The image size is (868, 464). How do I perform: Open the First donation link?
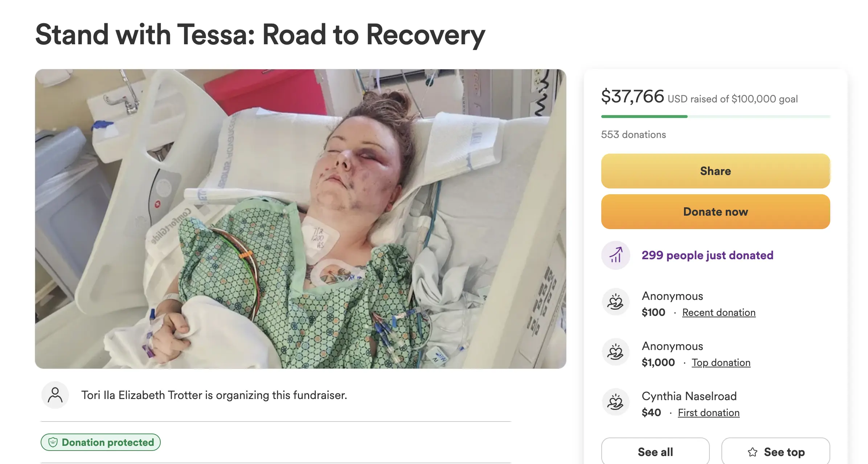tap(708, 412)
